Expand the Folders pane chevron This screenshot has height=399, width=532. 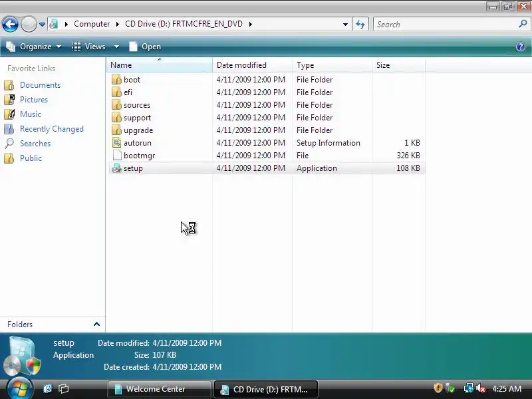[x=96, y=325]
